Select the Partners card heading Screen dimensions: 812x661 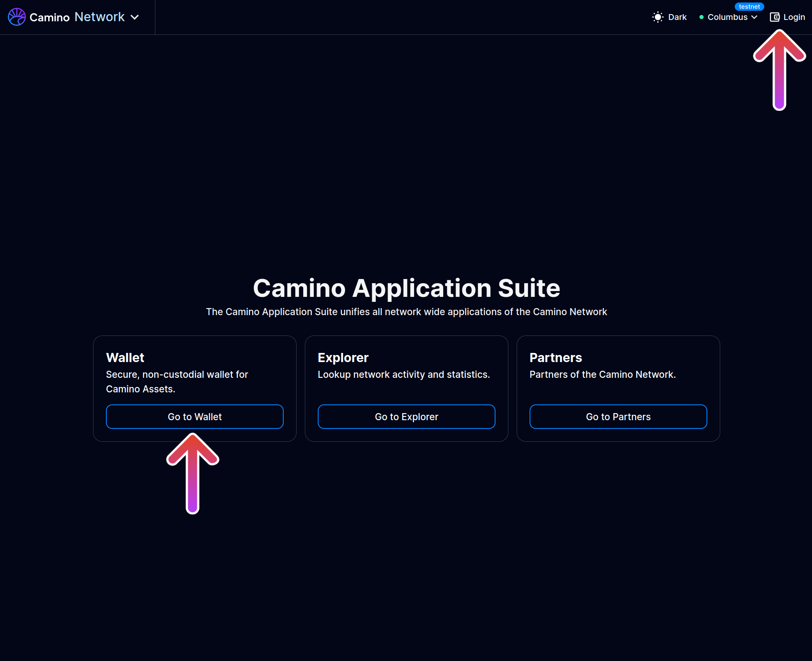556,357
